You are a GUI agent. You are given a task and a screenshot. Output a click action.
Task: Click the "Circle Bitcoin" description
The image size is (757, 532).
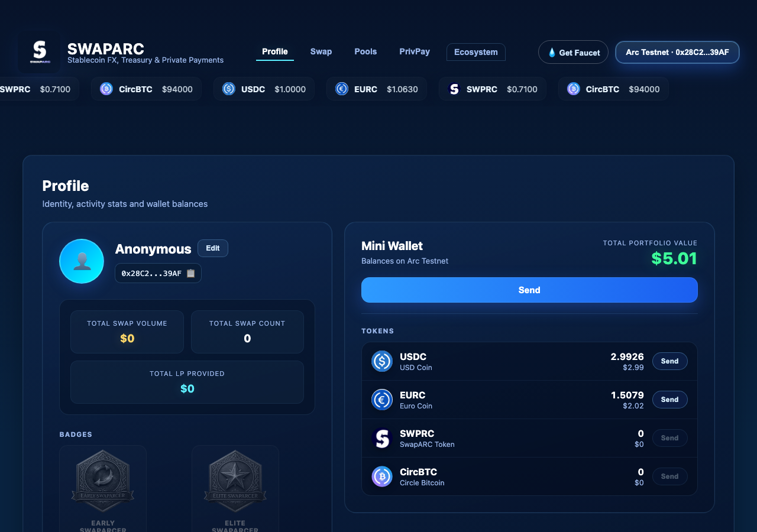tap(422, 483)
